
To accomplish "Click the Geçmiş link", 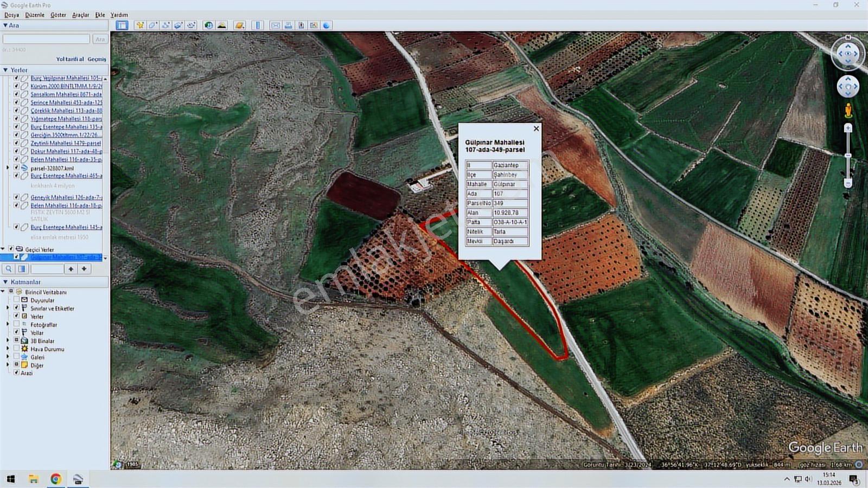I will click(97, 59).
